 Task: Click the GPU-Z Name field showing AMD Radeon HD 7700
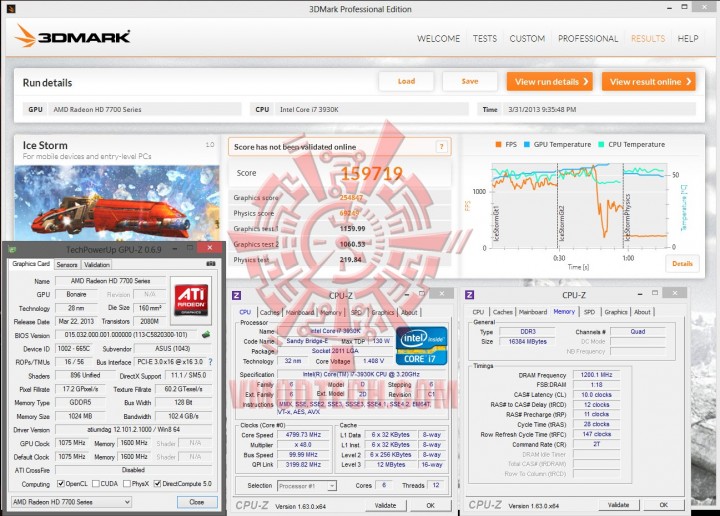[x=110, y=280]
